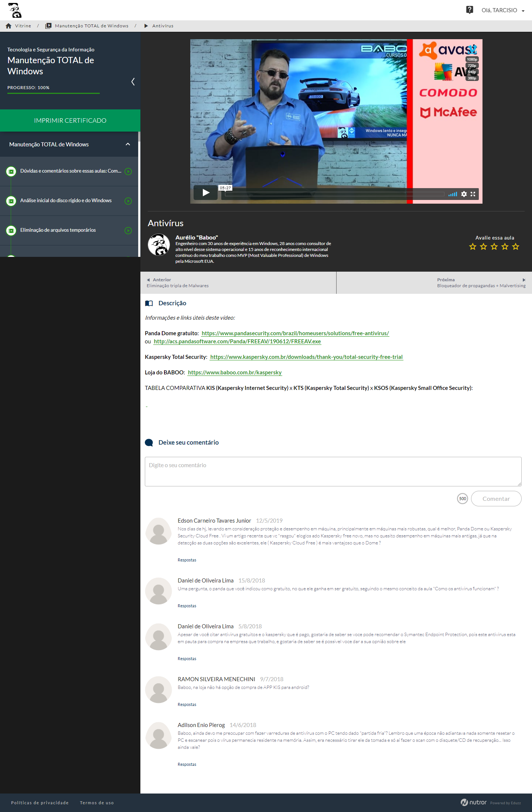Screen dimensions: 532x812
Task: Open video settings gear icon
Action: [464, 194]
